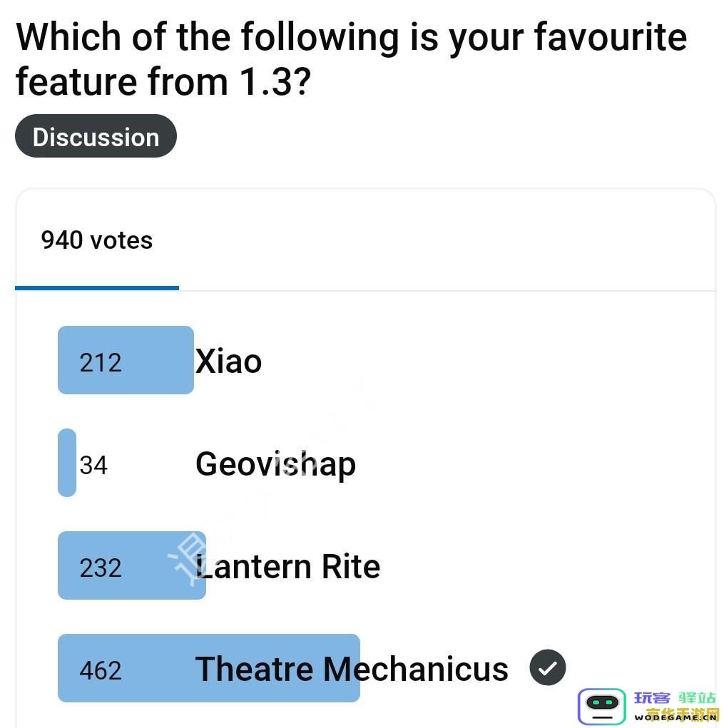Viewport: 724px width, 728px height.
Task: Click the blue underline beneath votes tab
Action: pyautogui.click(x=96, y=288)
